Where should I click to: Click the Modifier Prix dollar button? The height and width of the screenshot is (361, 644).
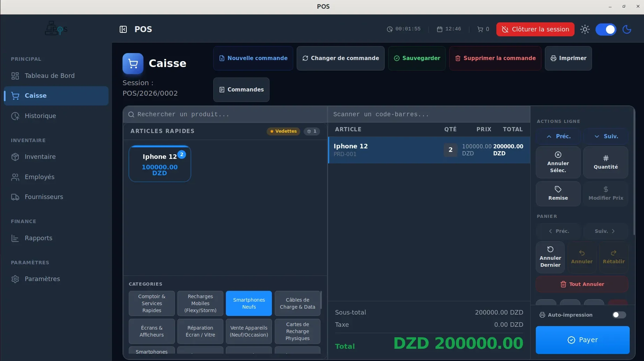[x=606, y=194]
